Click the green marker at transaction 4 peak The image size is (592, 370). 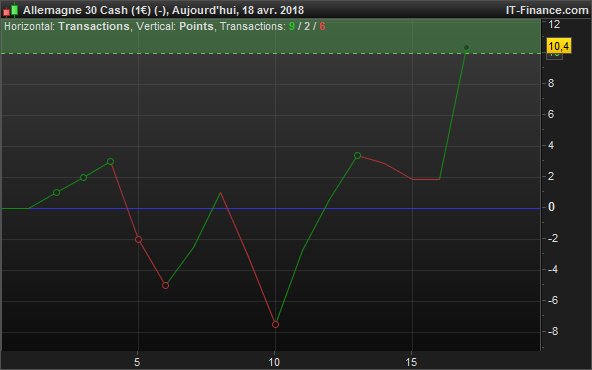pyautogui.click(x=110, y=161)
